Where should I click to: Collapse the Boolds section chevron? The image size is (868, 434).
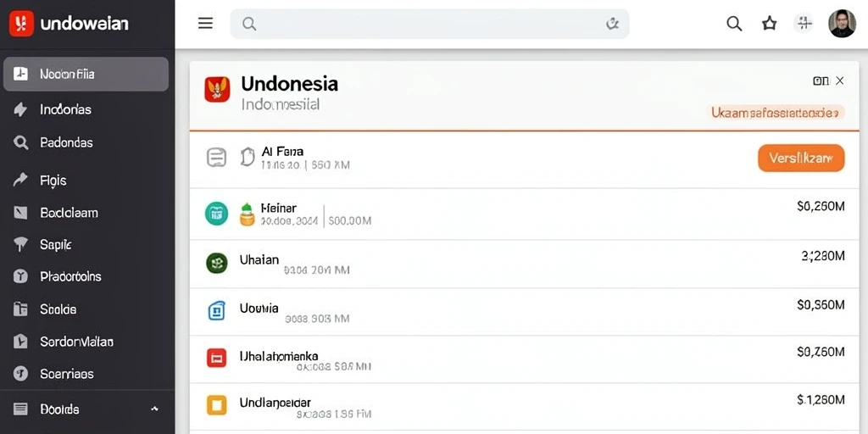[x=154, y=409]
